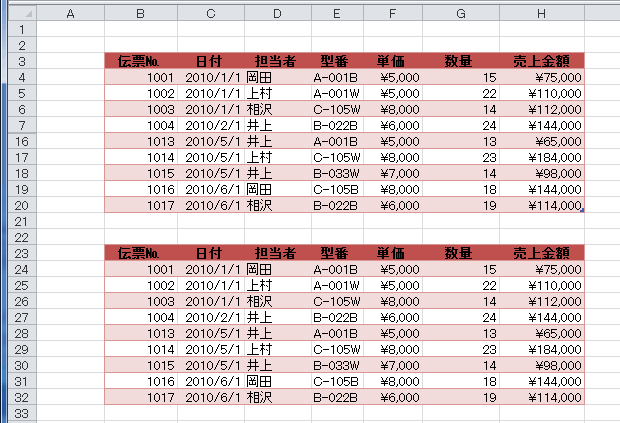The width and height of the screenshot is (620, 423).
Task: Select row 3 header
Action: [19, 61]
